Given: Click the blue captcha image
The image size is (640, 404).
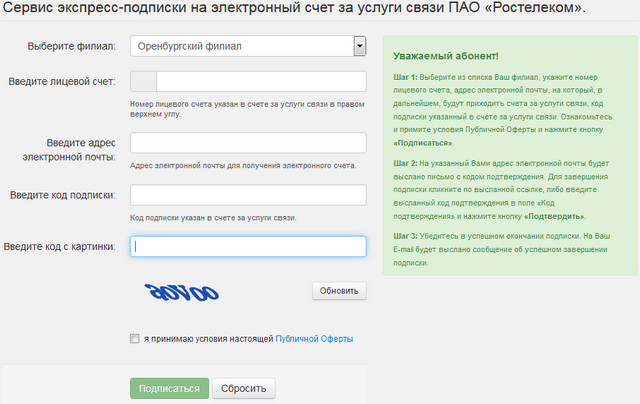Looking at the screenshot, I should [182, 291].
